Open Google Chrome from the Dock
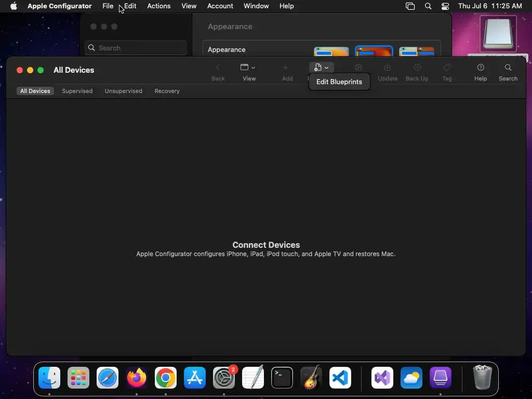 (x=166, y=378)
